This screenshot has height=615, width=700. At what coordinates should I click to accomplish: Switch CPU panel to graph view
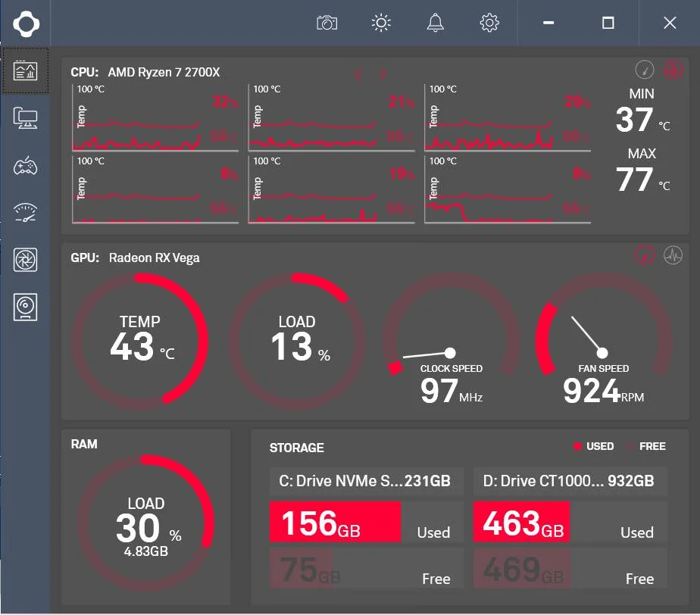click(673, 70)
